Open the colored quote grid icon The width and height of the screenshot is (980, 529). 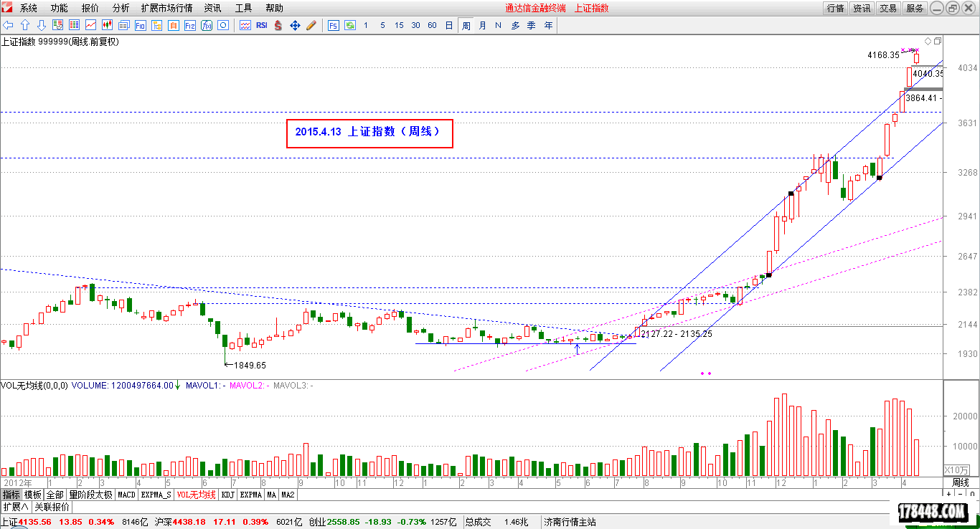point(74,25)
